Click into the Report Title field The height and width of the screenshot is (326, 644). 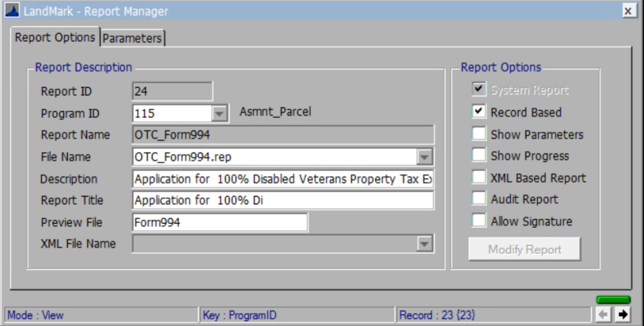283,200
